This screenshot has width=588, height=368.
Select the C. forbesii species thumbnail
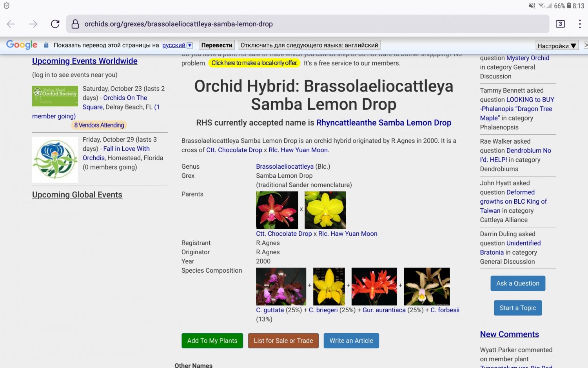pos(426,286)
